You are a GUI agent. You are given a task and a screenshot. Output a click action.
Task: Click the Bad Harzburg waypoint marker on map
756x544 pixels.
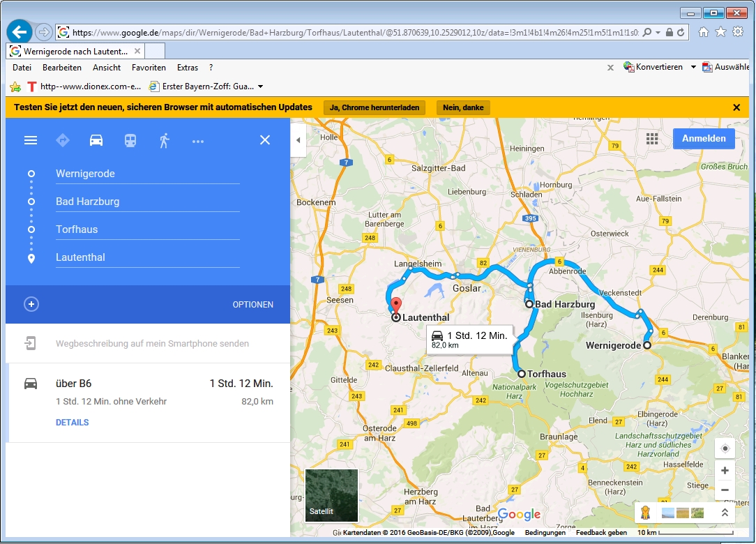(529, 304)
